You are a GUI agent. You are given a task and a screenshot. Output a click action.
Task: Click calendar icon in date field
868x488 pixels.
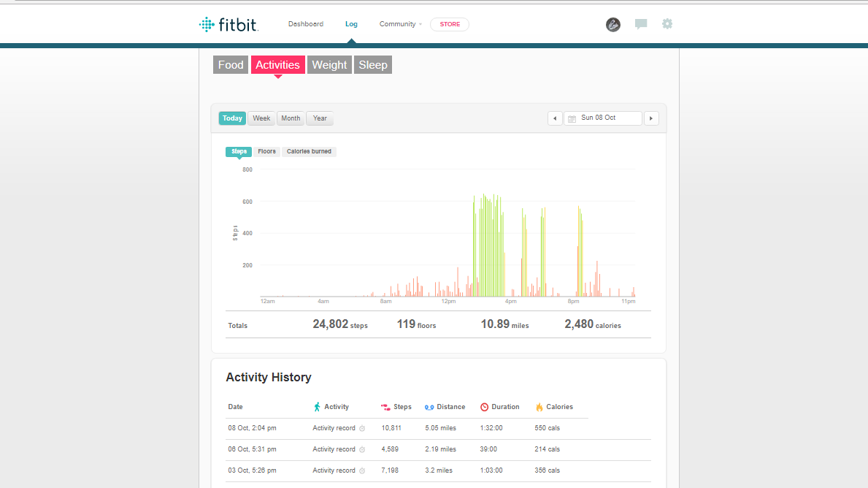pyautogui.click(x=572, y=118)
